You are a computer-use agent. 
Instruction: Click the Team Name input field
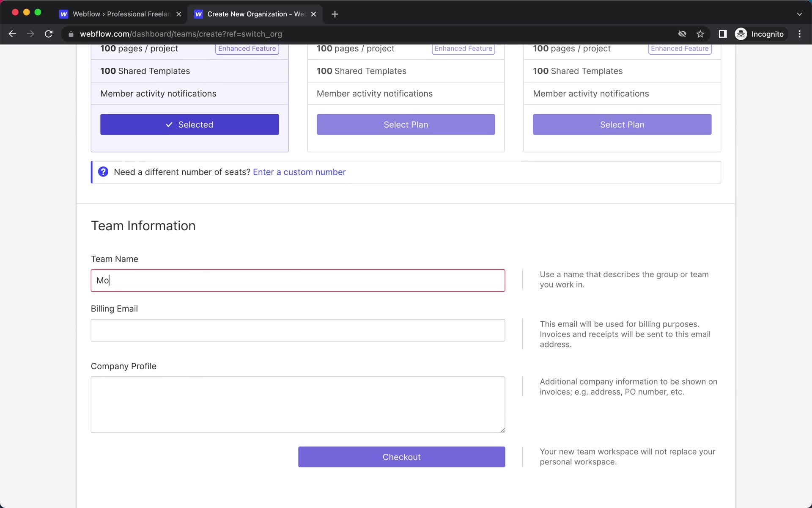tap(298, 280)
